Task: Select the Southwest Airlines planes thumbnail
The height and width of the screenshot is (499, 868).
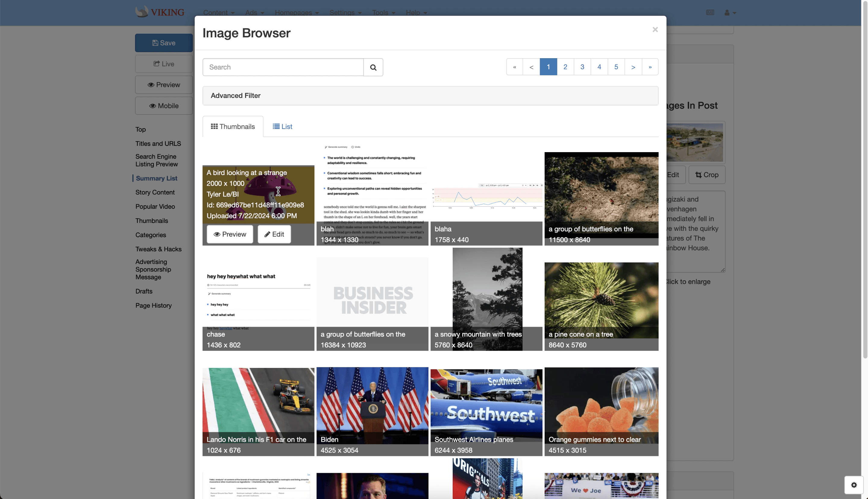Action: [x=486, y=412]
